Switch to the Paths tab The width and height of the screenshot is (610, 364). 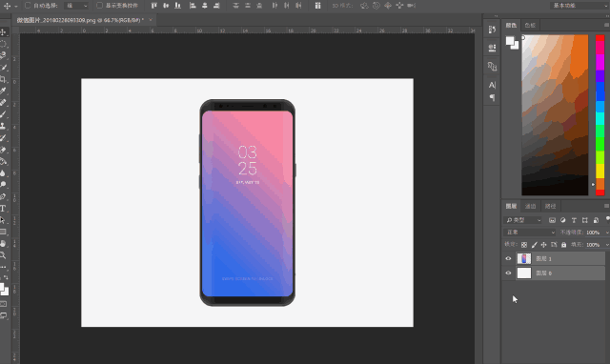pyautogui.click(x=550, y=206)
